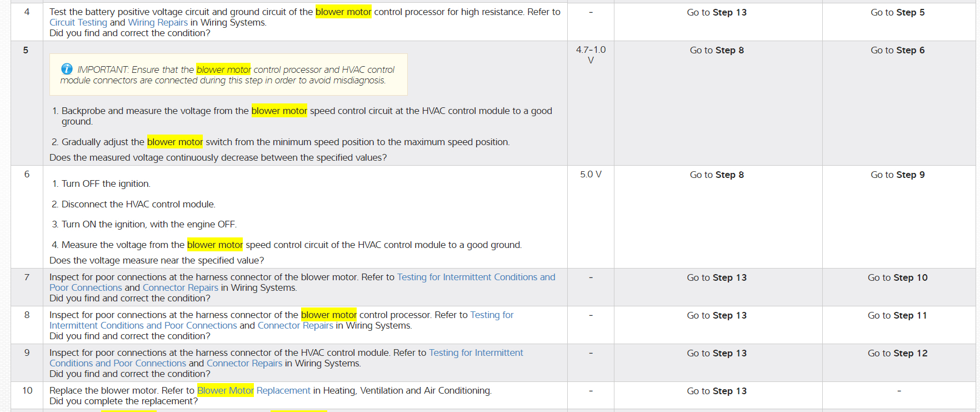The image size is (980, 412).
Task: Click the 'Go to Step 10' cell
Action: tap(897, 278)
